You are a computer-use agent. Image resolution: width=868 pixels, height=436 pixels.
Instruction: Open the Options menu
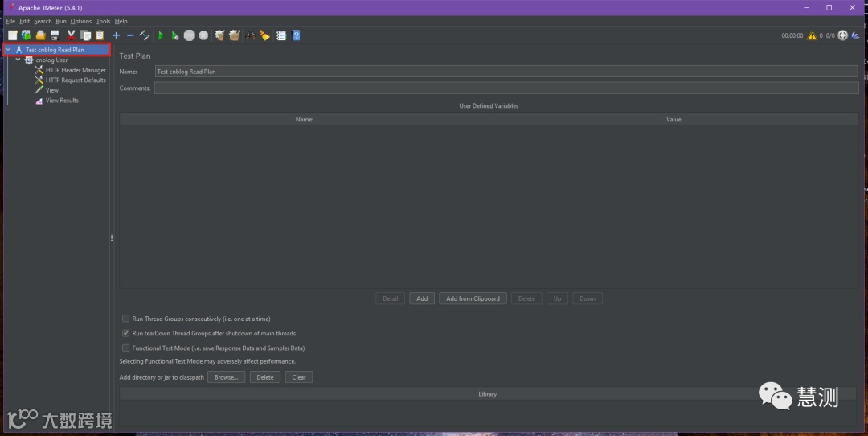click(x=81, y=21)
